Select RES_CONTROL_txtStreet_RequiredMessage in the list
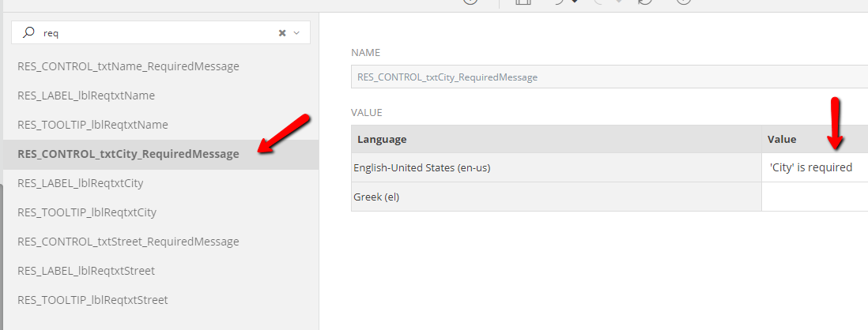The image size is (868, 330). (128, 242)
